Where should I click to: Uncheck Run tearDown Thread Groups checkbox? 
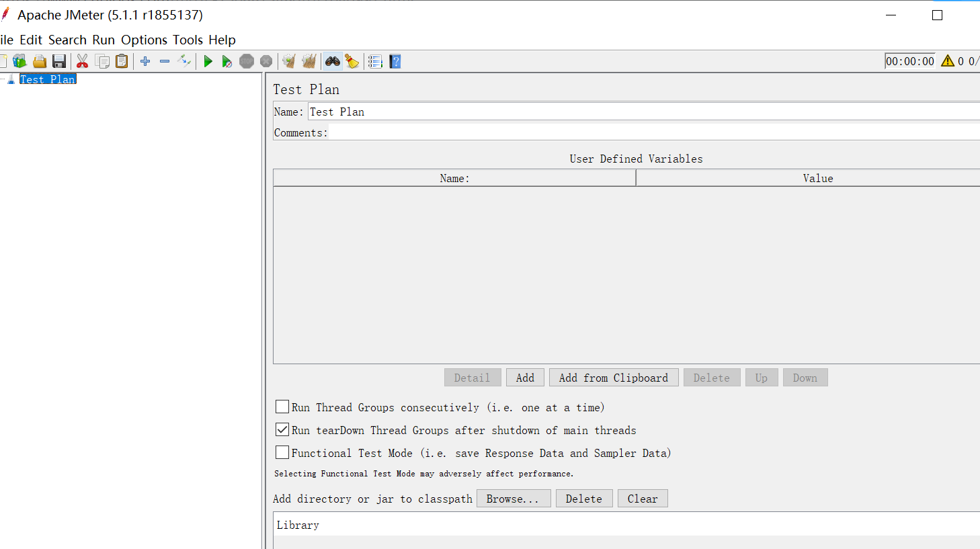[x=282, y=429]
